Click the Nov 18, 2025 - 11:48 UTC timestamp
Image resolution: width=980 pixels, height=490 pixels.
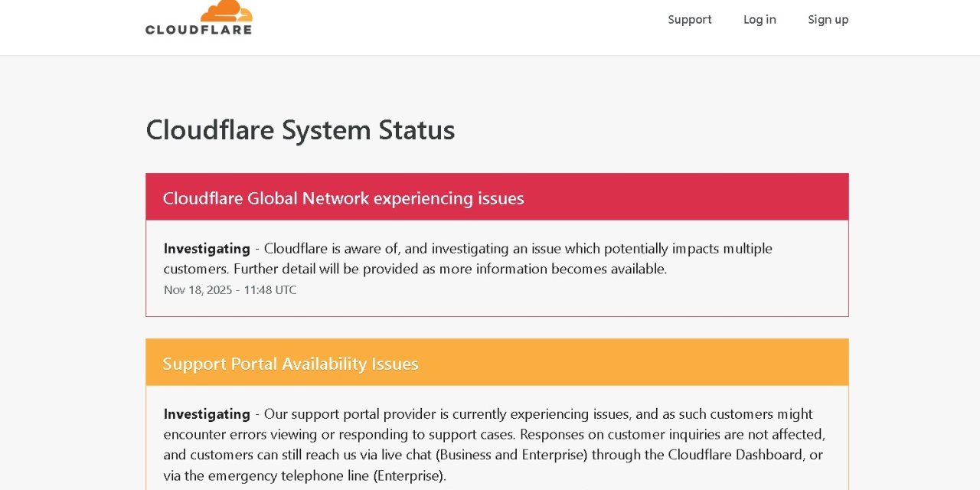(230, 290)
